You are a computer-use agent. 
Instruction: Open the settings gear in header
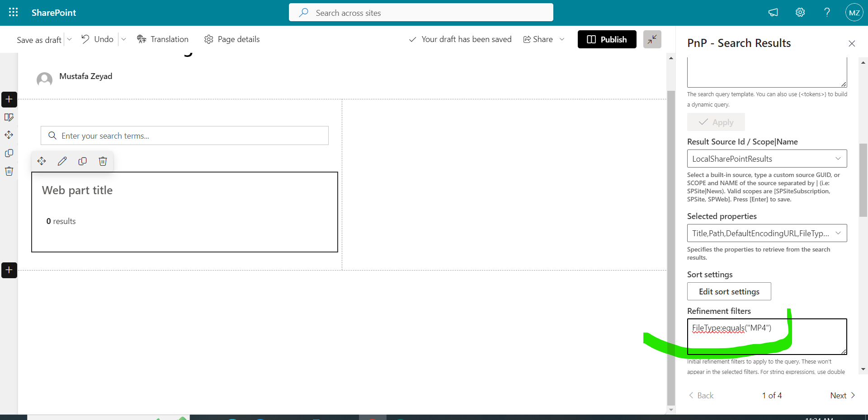pyautogui.click(x=800, y=12)
